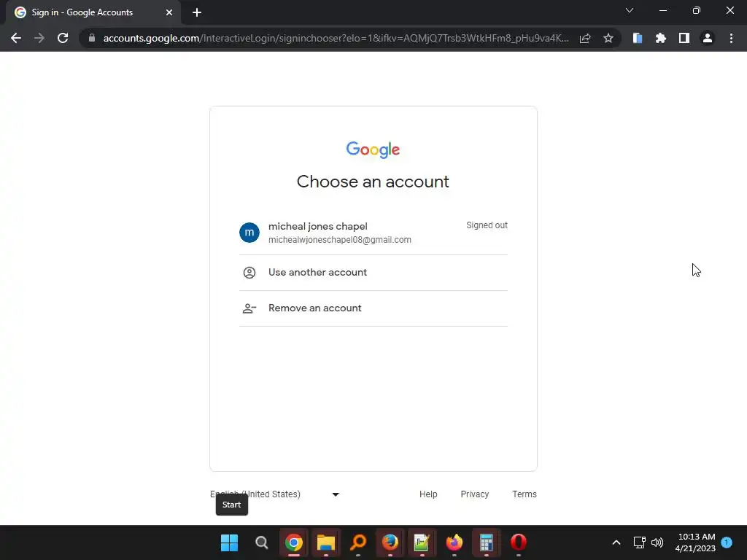Click the 'Signed out' status text
This screenshot has height=560, width=747.
pos(487,225)
